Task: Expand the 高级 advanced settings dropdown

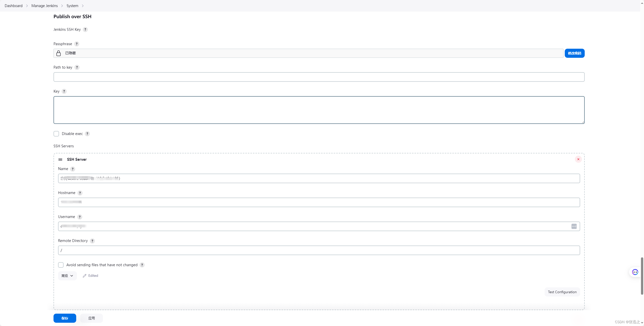Action: pyautogui.click(x=67, y=275)
